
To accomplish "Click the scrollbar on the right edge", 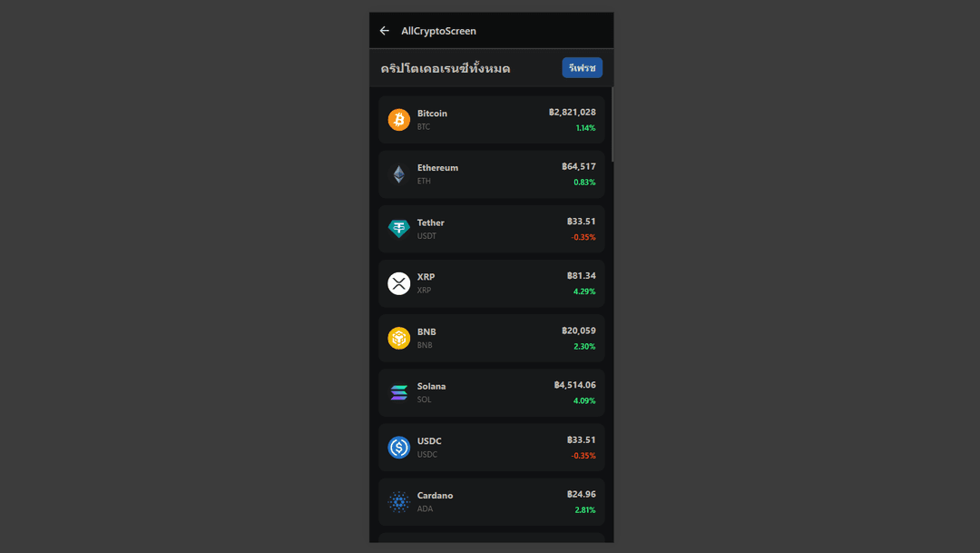I will point(612,127).
